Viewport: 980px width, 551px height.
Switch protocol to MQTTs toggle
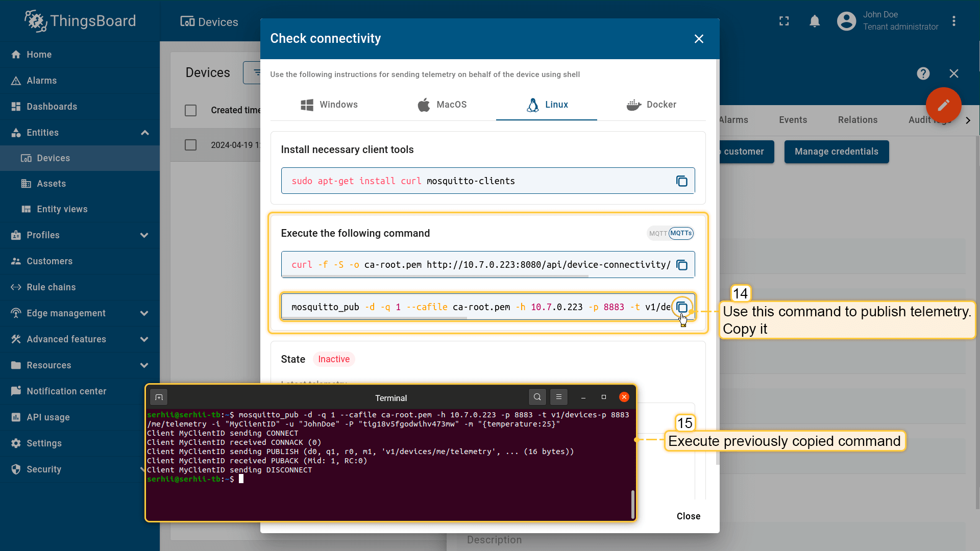click(681, 233)
